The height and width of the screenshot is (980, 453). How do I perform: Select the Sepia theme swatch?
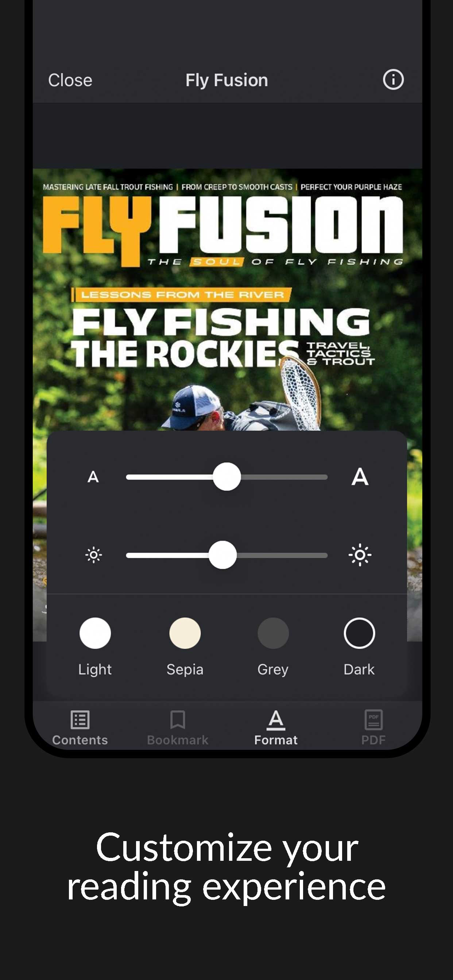coord(185,633)
